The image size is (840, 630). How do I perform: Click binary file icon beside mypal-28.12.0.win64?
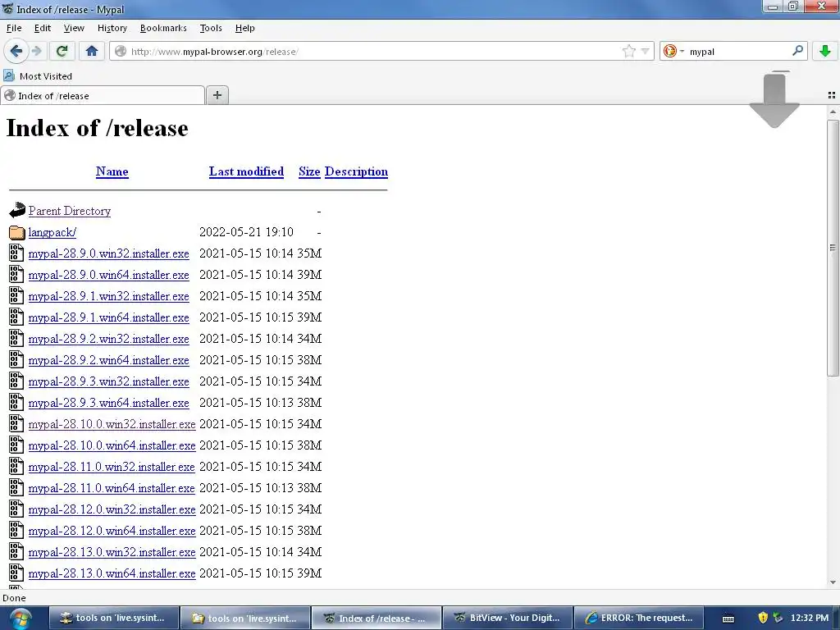[x=16, y=530]
